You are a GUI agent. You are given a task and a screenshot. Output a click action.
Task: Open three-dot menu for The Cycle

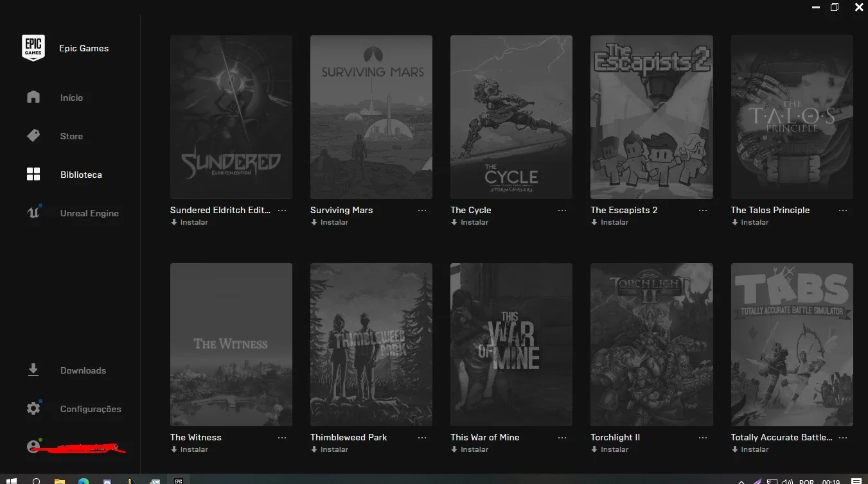[562, 211]
